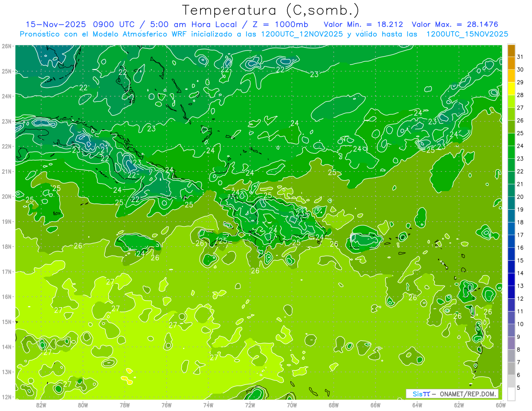Viewport: 532px width, 411px height.
Task: Click the colorbar label 15
Action: point(520,260)
